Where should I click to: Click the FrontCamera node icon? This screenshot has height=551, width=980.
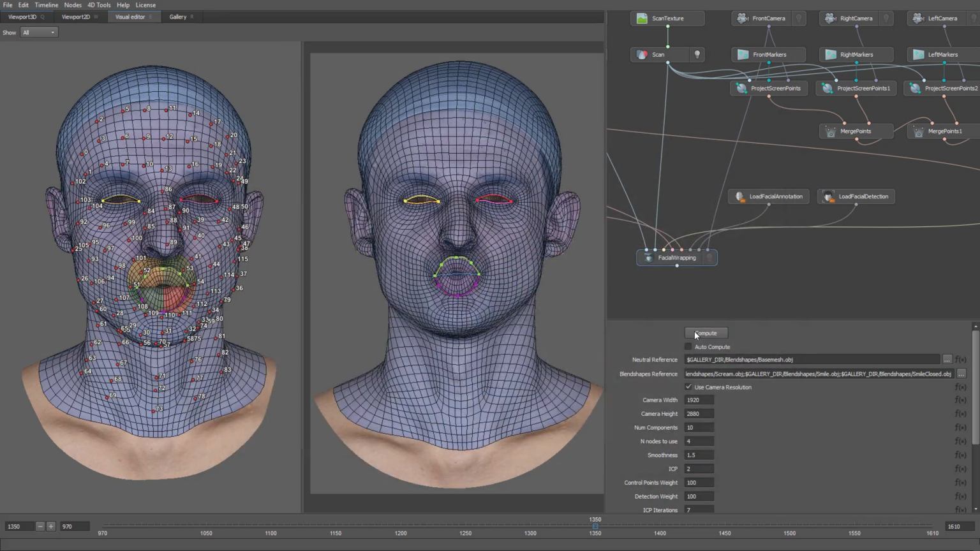[x=742, y=18]
